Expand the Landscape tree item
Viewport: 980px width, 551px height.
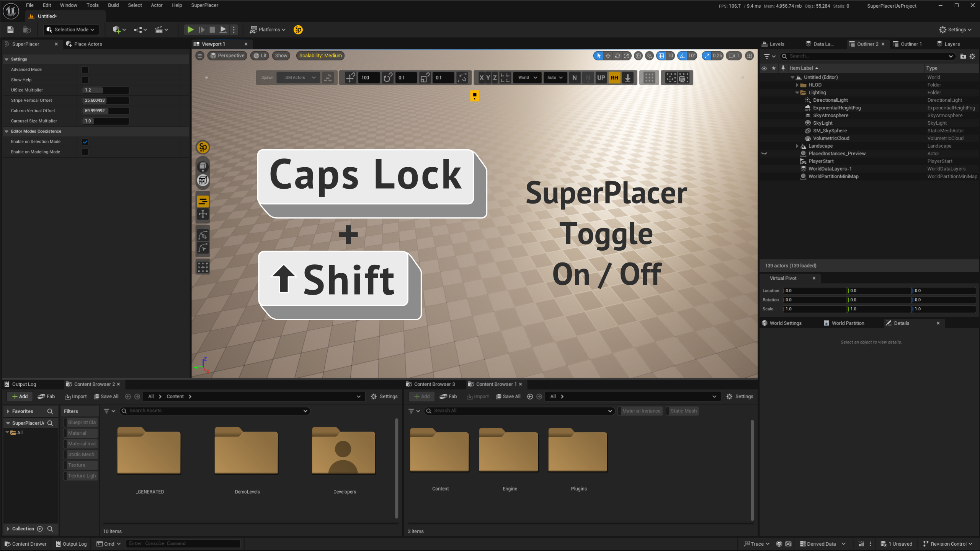797,146
